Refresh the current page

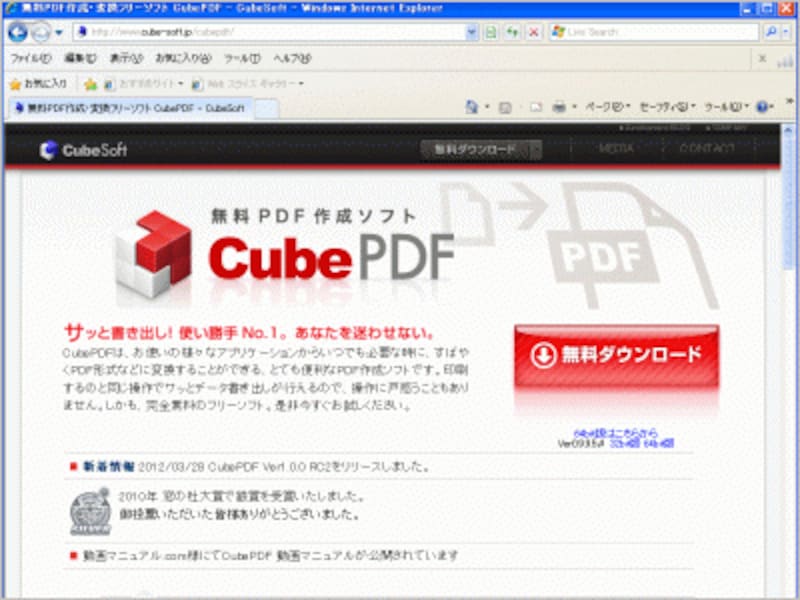512,31
